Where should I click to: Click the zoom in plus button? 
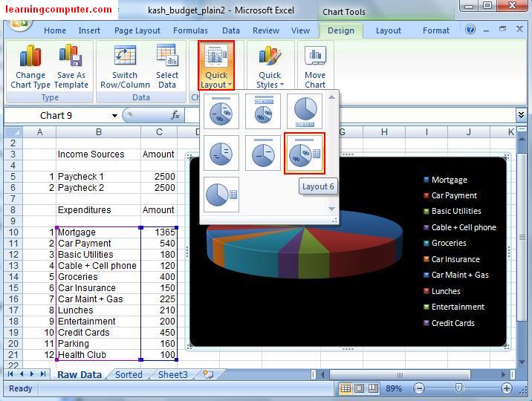click(x=506, y=388)
